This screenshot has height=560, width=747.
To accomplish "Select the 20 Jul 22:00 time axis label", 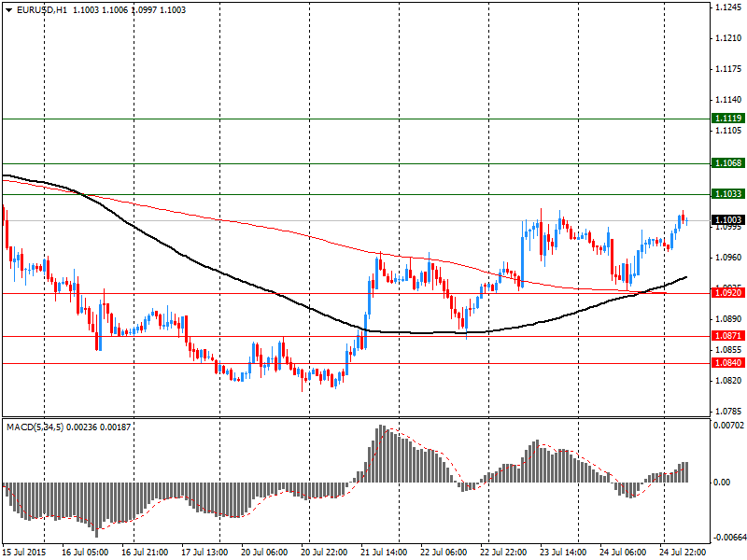I will click(324, 552).
